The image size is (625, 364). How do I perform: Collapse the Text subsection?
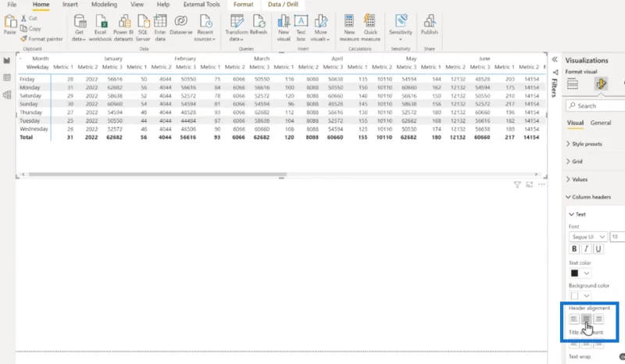[x=577, y=215]
